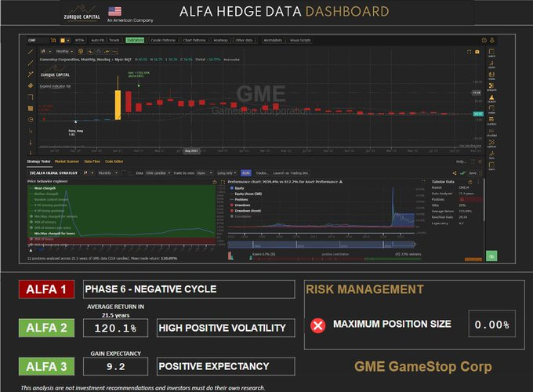This screenshot has width=533, height=392.
Task: Toggle the main chart fullscreen icon
Action: [469, 52]
